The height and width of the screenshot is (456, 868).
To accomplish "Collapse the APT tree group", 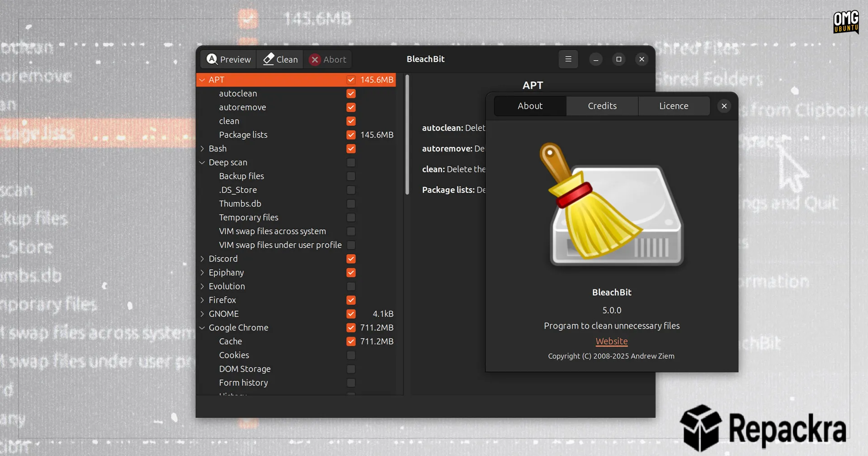I will click(x=202, y=80).
